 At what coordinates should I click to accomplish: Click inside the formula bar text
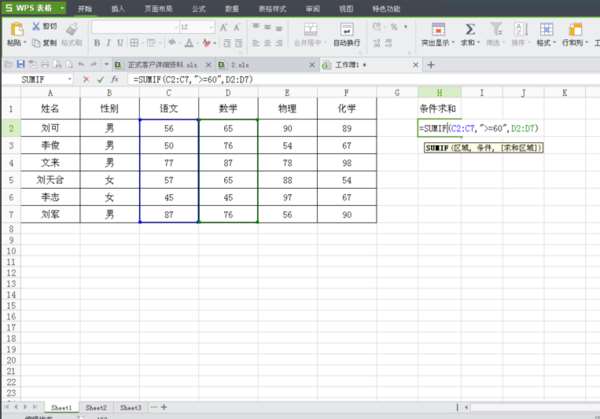(x=193, y=80)
